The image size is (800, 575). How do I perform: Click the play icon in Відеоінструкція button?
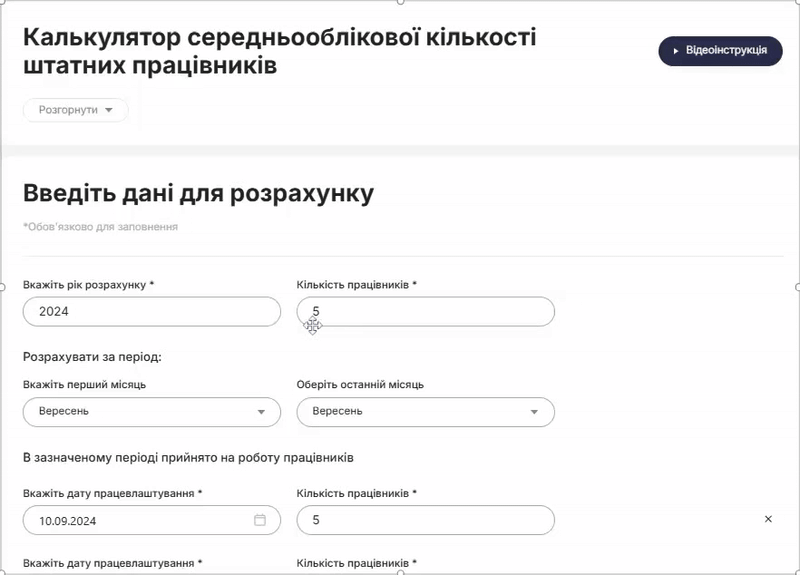click(x=676, y=51)
